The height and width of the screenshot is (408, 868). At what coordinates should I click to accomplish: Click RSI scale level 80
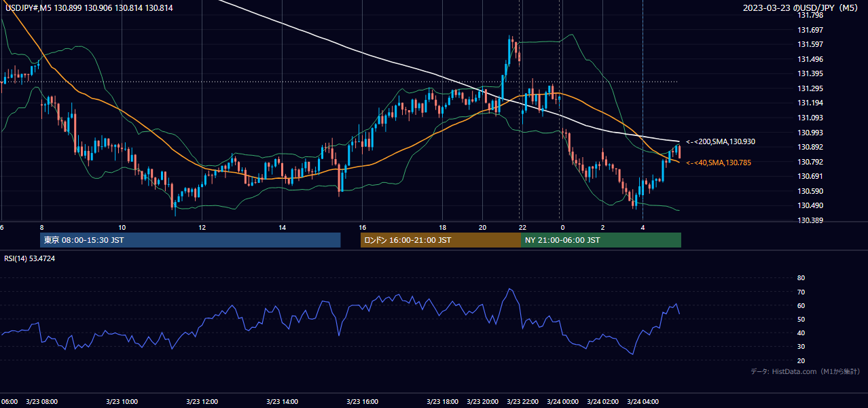(x=801, y=278)
